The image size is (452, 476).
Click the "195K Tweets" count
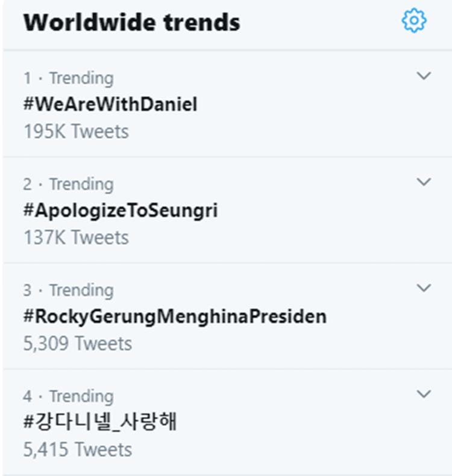click(x=76, y=132)
